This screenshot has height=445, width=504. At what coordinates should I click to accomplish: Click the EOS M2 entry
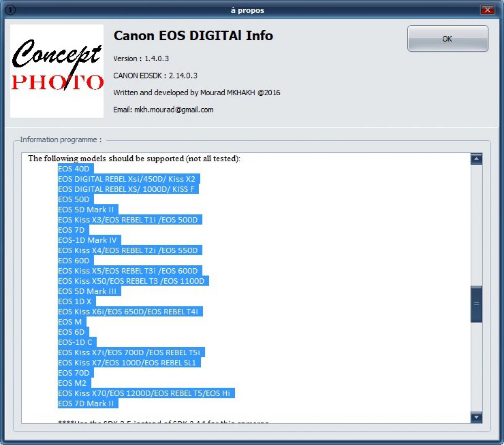pos(72,383)
